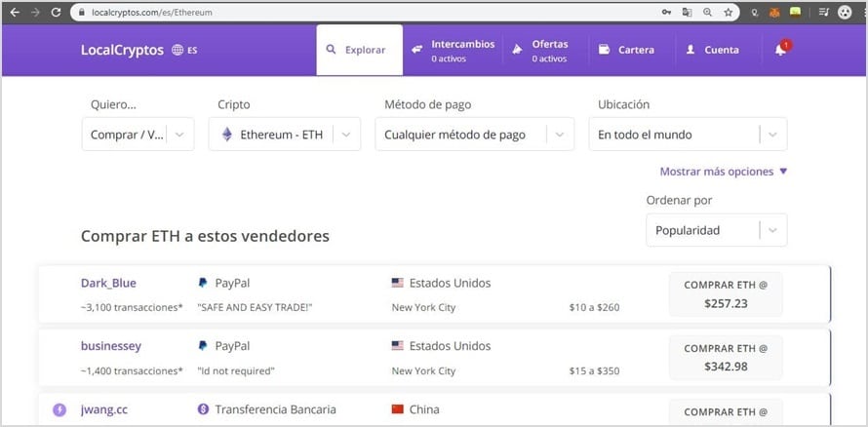
Task: Click the US flag in Dark_Blue row
Action: [398, 283]
